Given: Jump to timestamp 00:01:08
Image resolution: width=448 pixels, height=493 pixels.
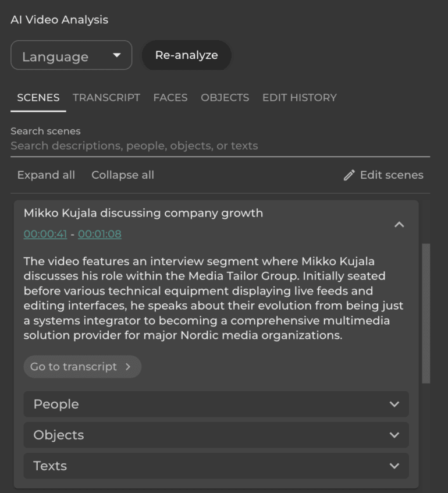Looking at the screenshot, I should (x=99, y=234).
